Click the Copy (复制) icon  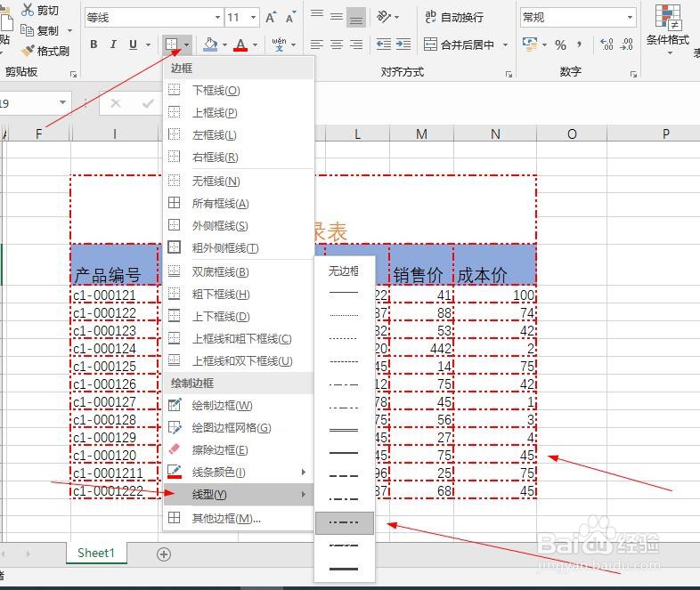pyautogui.click(x=28, y=30)
